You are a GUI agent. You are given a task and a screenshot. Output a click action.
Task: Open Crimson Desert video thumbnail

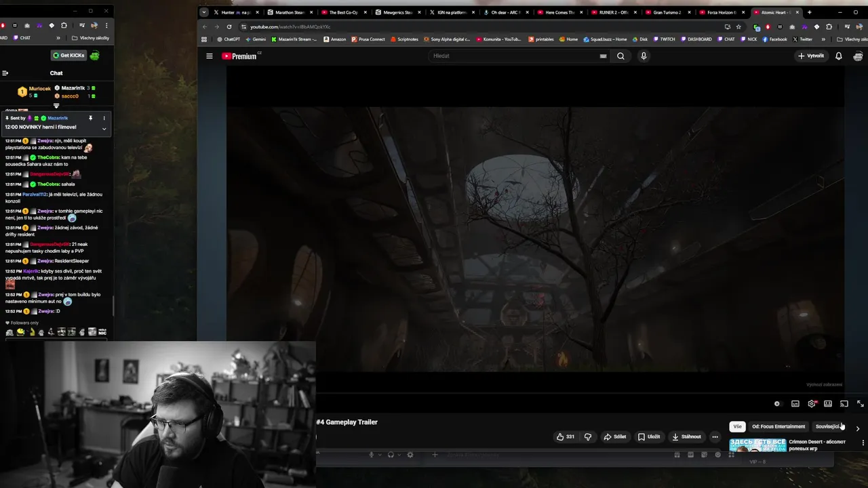757,445
